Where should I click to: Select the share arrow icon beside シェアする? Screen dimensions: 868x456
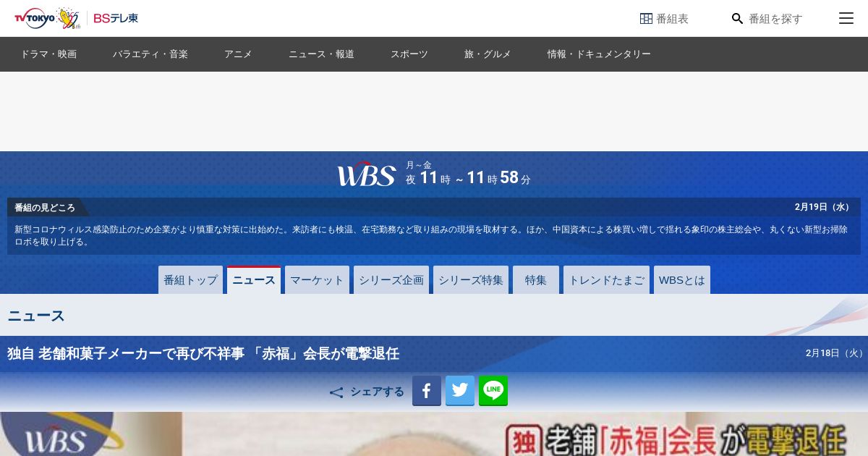(x=336, y=392)
